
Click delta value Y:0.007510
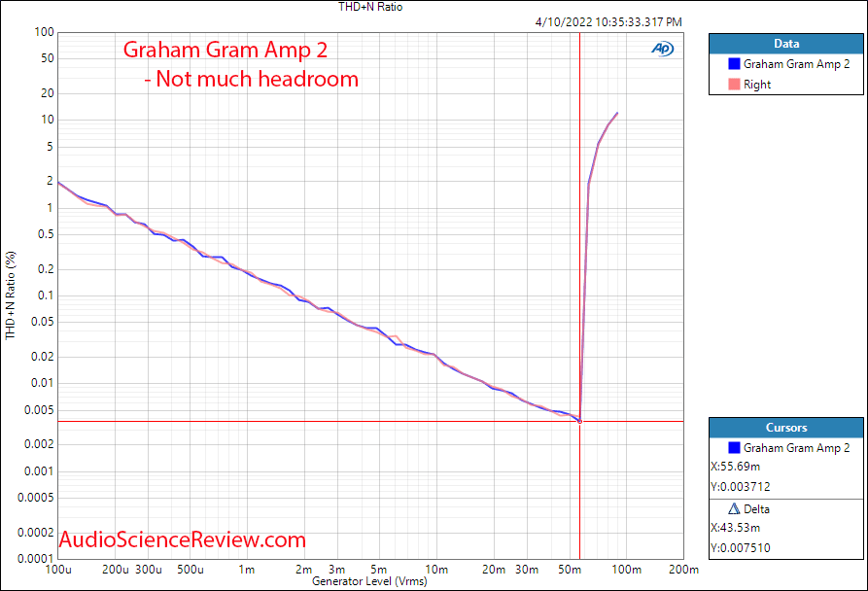click(741, 548)
